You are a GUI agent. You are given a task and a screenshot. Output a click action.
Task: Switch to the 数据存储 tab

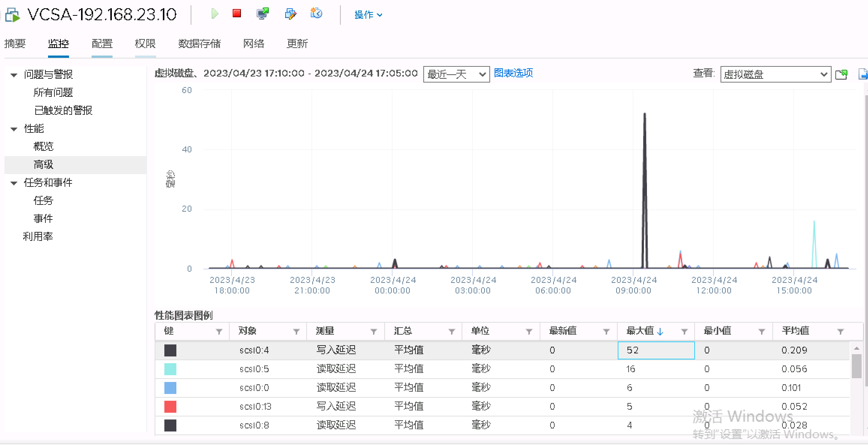(x=200, y=44)
